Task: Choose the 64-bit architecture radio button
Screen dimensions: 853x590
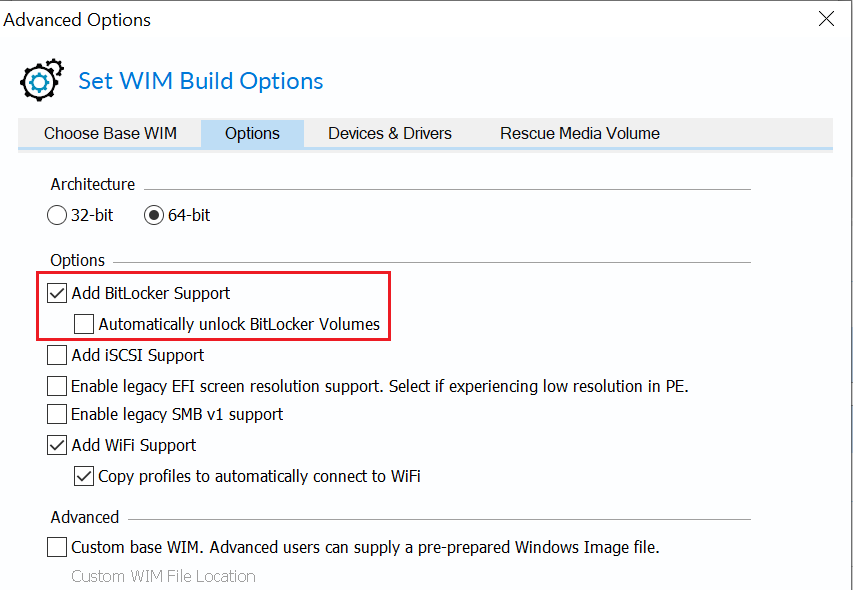Action: click(x=154, y=215)
